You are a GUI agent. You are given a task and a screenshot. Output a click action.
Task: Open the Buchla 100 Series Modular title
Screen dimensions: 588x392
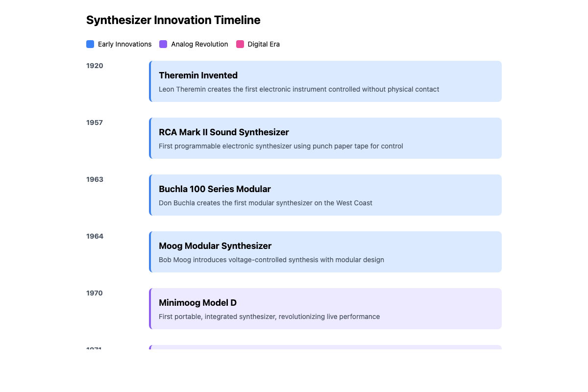[x=215, y=189]
